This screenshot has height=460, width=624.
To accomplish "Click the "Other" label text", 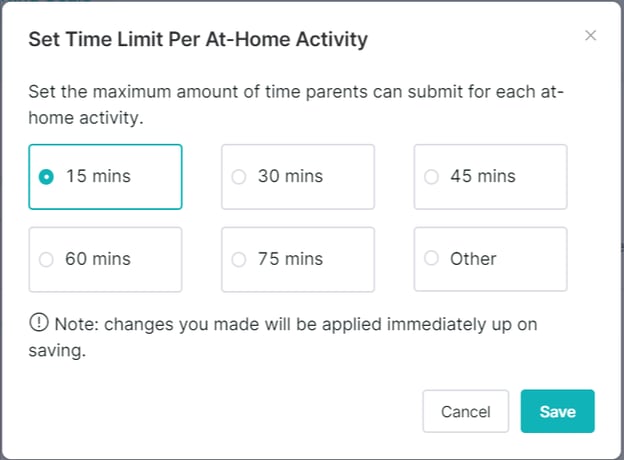I will coord(473,259).
